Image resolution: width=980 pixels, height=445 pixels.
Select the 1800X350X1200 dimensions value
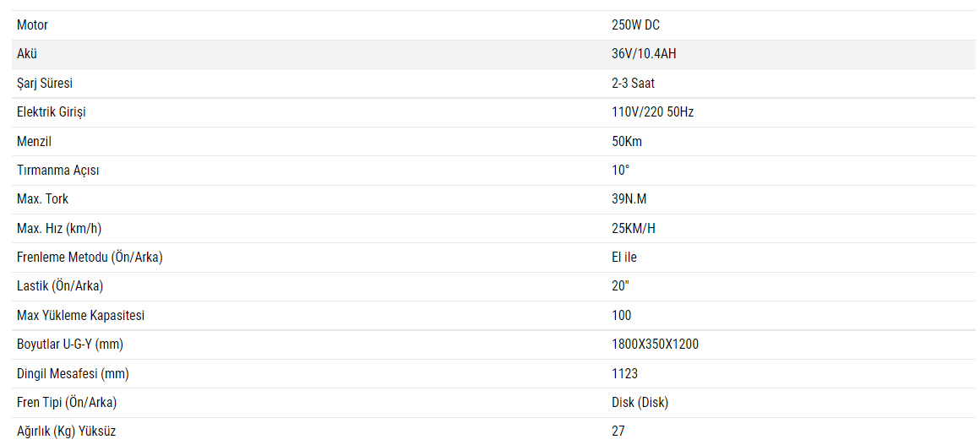tap(655, 344)
